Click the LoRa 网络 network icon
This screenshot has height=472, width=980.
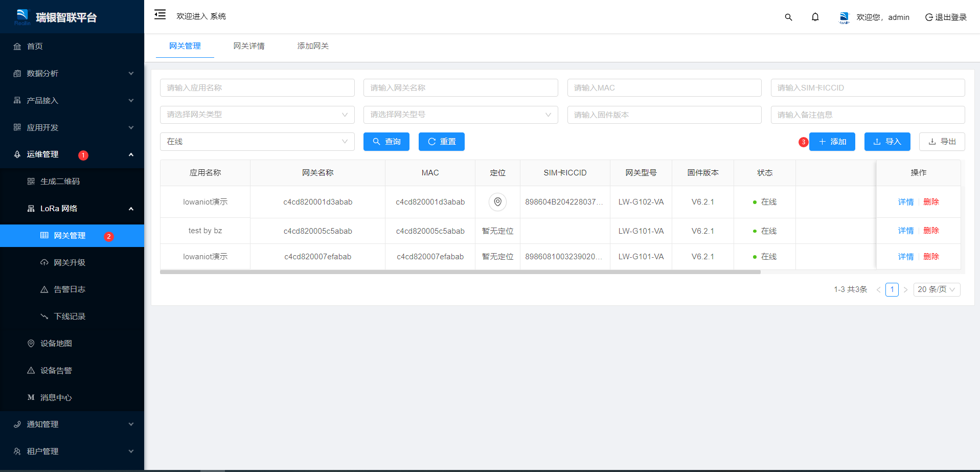(31, 209)
